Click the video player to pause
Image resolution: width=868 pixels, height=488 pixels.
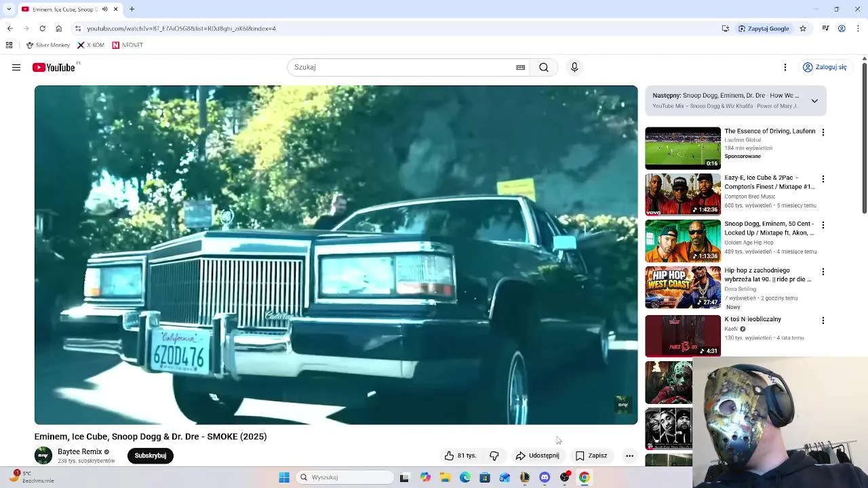tap(336, 255)
